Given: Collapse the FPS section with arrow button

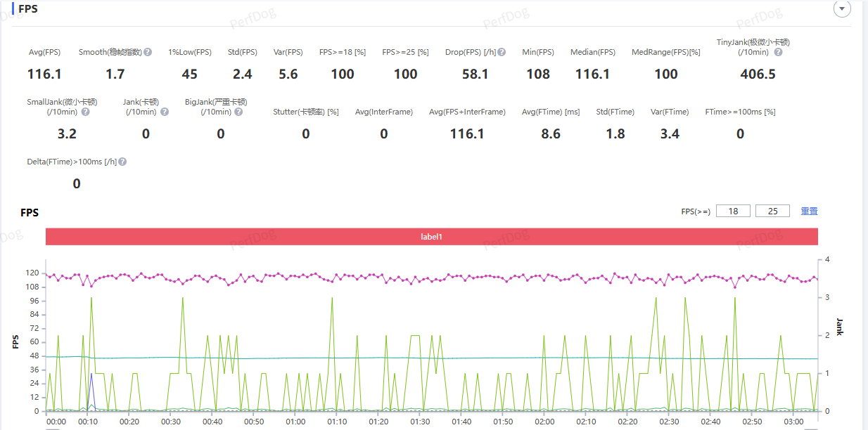Looking at the screenshot, I should [841, 8].
